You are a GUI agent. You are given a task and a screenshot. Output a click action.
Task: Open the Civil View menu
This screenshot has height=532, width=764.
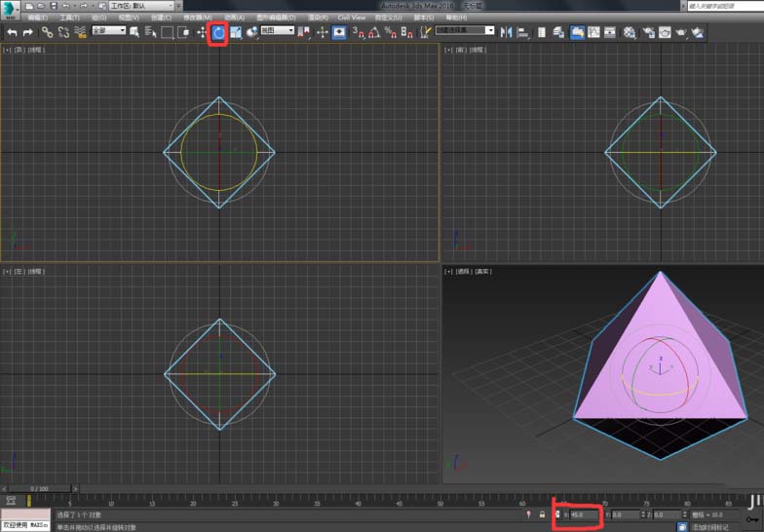[351, 18]
